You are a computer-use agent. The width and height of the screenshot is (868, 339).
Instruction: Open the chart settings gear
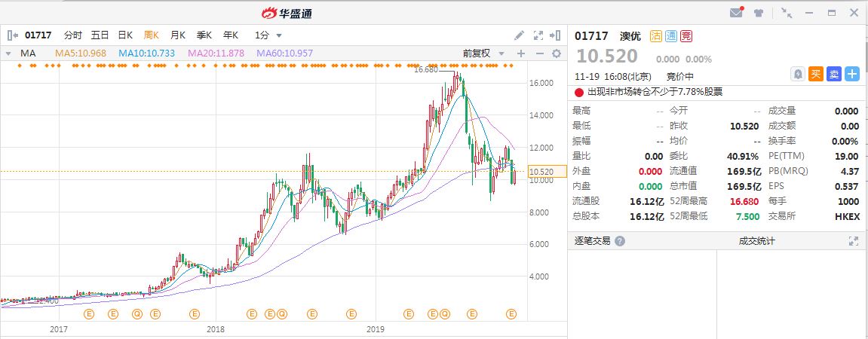click(x=557, y=53)
